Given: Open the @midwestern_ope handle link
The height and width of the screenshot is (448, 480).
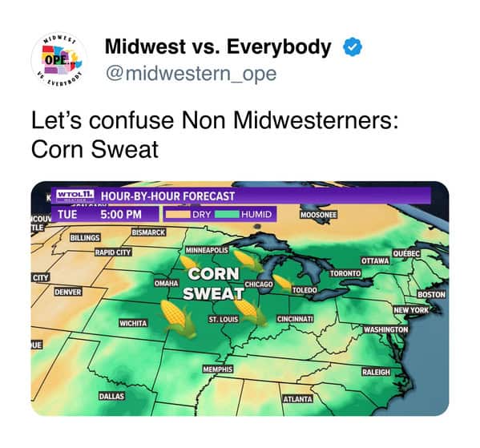Looking at the screenshot, I should point(191,74).
